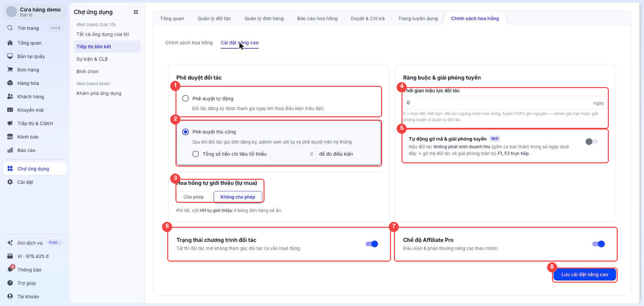Click the Hàng hóa box icon
Viewport: 644px width, 306px height.
click(10, 83)
